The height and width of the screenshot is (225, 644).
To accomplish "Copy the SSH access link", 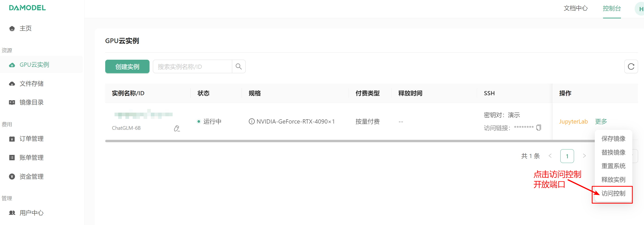I will (x=539, y=127).
